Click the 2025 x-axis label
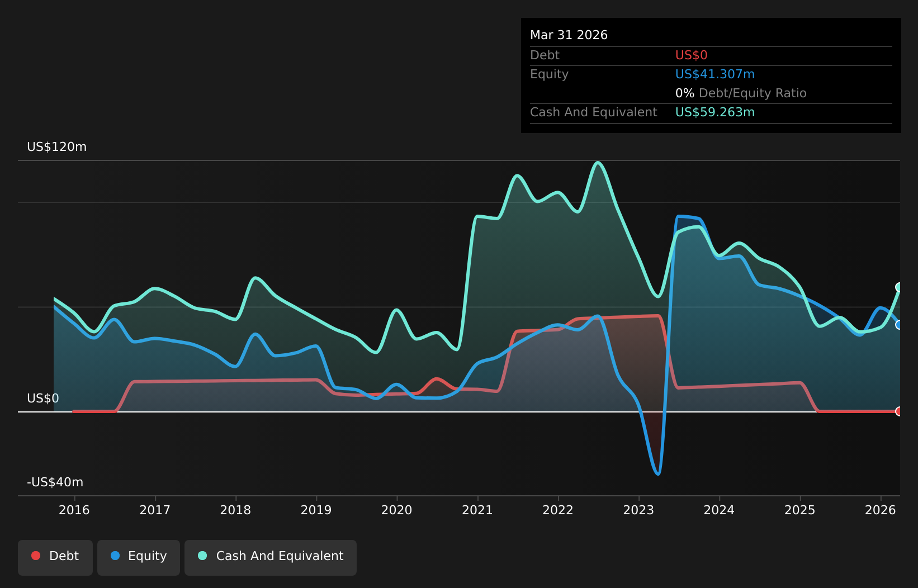The image size is (918, 588). coord(800,510)
